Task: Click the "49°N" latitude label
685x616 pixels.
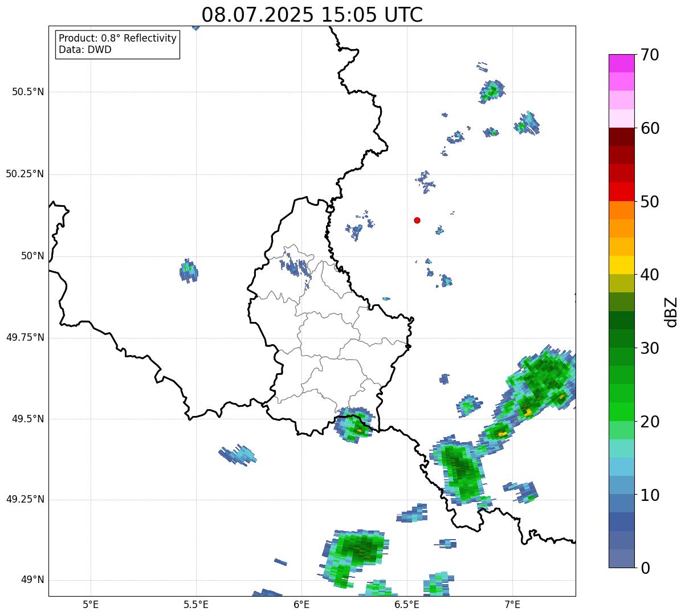Action: (32, 580)
